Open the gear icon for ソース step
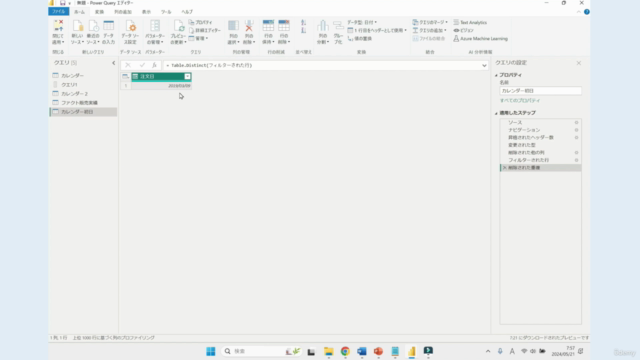The image size is (640, 360). [576, 122]
